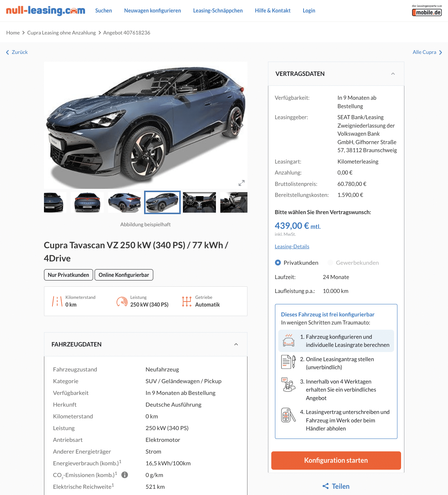Viewport: 448px width, 495px height.
Task: Open Leasing-Schnäppchen menu item
Action: pos(218,11)
